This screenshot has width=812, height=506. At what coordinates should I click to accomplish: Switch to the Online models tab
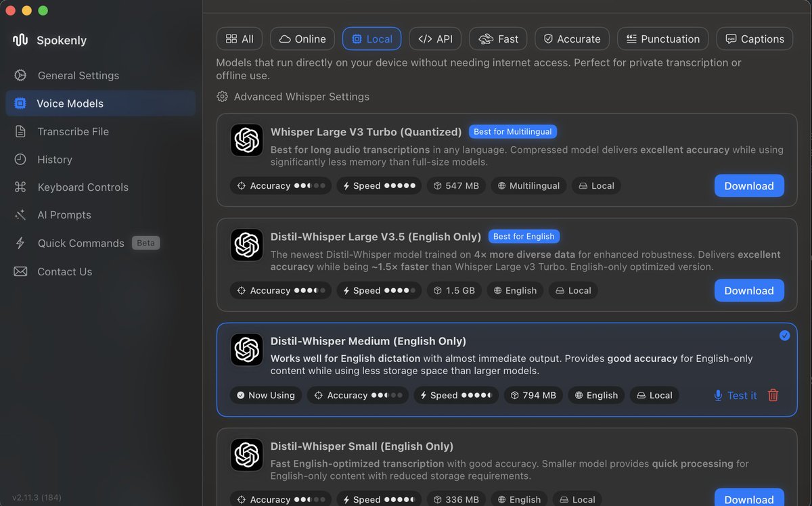(302, 39)
